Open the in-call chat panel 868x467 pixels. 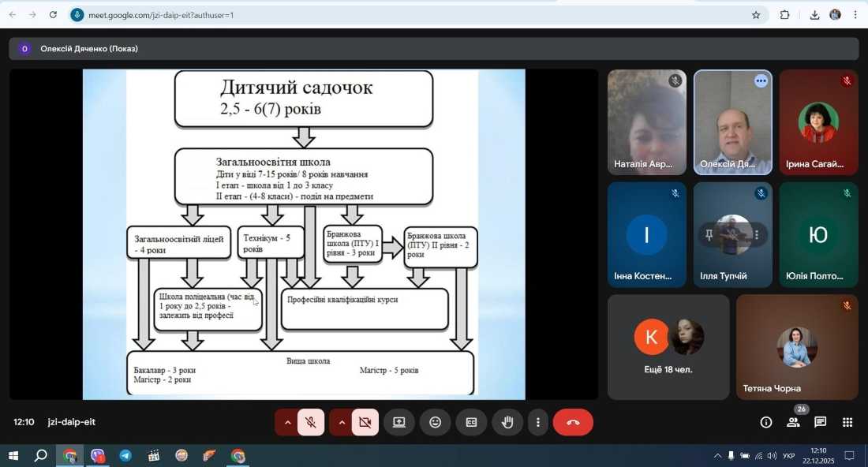point(820,422)
